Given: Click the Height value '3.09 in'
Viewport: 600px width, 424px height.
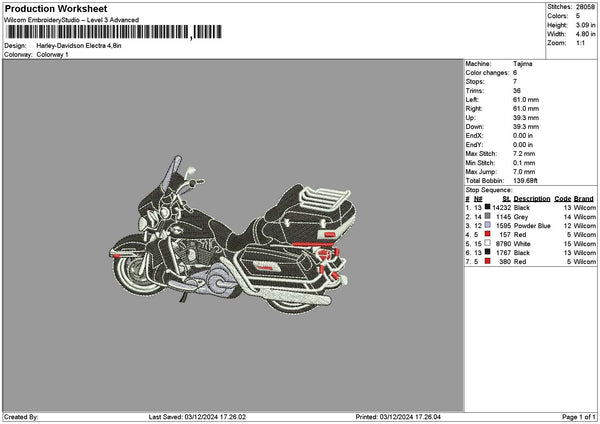Looking at the screenshot, I should click(585, 25).
